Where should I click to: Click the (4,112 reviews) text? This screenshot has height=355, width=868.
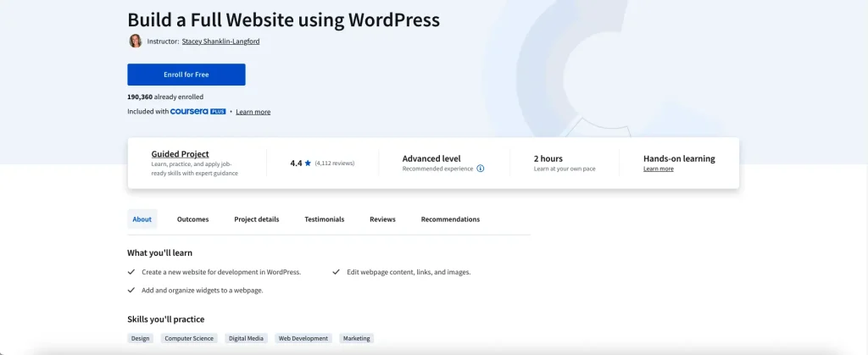pos(335,164)
